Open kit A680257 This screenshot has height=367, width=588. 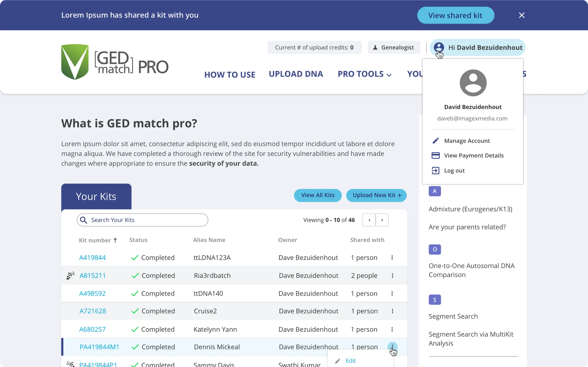tap(92, 329)
